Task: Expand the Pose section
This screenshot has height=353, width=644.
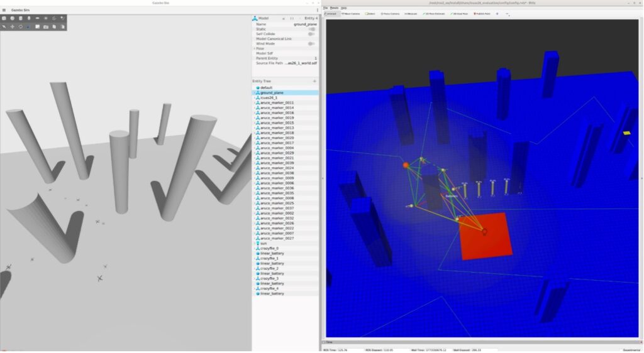Action: 253,48
